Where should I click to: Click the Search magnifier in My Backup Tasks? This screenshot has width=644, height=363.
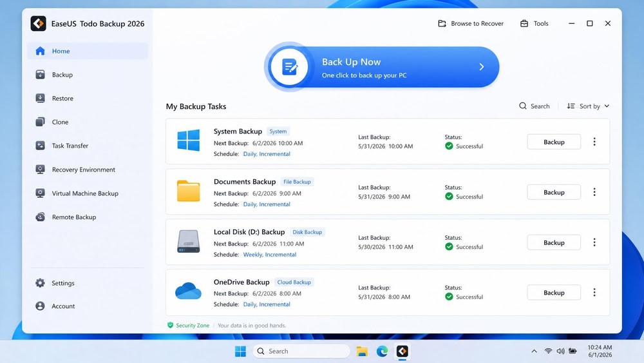click(523, 106)
